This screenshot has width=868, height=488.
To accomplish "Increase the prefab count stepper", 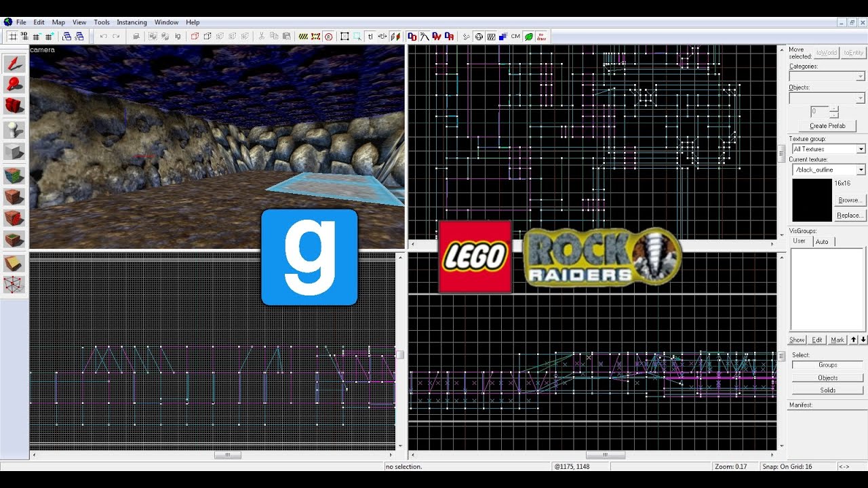I will [x=834, y=108].
